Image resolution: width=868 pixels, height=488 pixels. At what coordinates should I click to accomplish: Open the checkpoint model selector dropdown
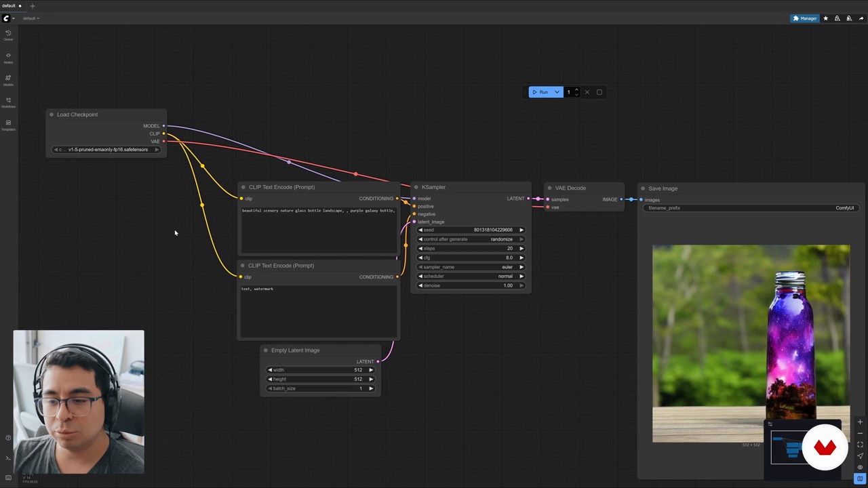point(106,150)
